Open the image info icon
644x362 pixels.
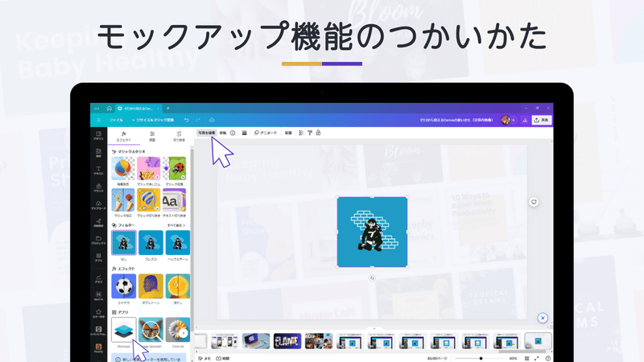point(233,133)
